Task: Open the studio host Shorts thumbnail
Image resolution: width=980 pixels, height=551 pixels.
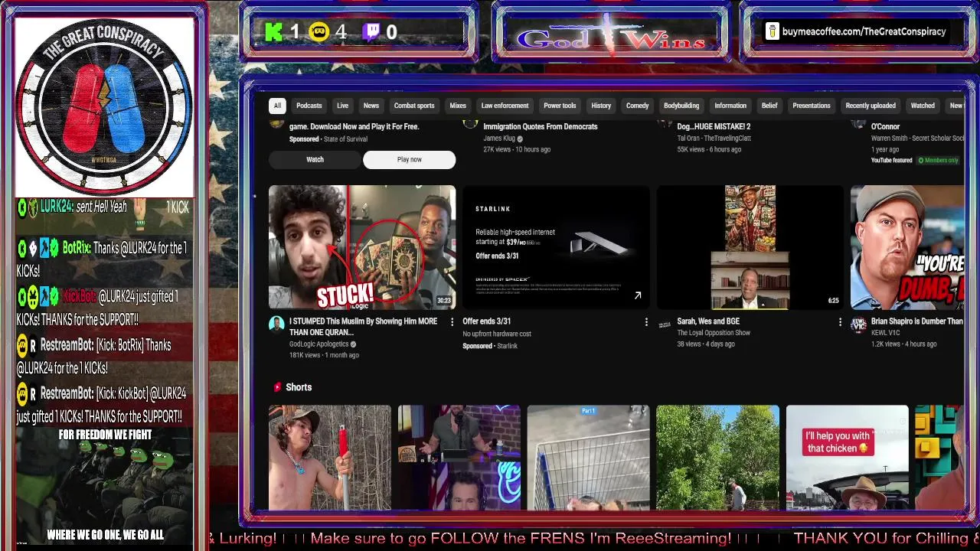Action: [459, 457]
